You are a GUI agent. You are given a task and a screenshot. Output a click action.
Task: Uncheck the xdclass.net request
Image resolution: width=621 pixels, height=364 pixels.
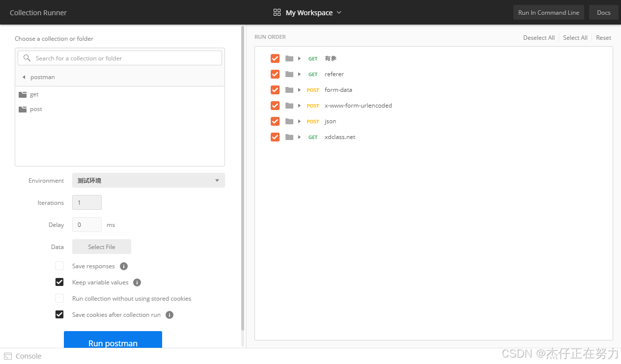(x=275, y=137)
